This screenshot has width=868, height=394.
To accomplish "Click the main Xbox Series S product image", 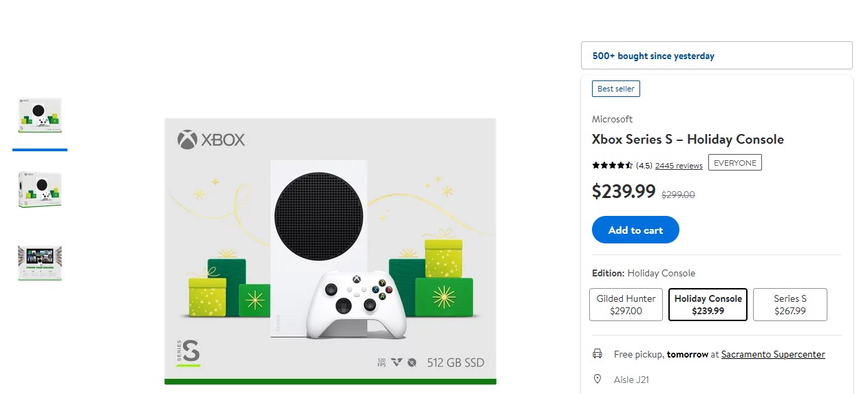I will pyautogui.click(x=330, y=251).
